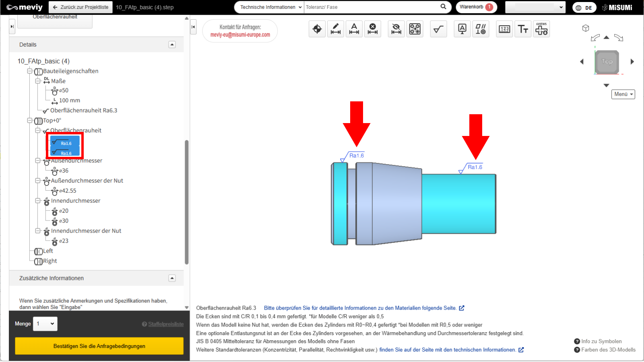Open the Technische Informationen dropdown

click(269, 7)
